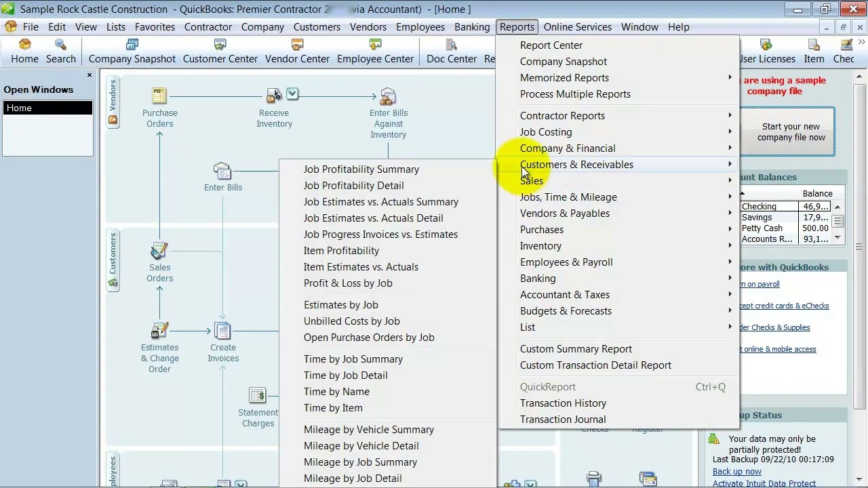Expand the Employees & Payroll submenu
868x488 pixels.
[x=730, y=262]
